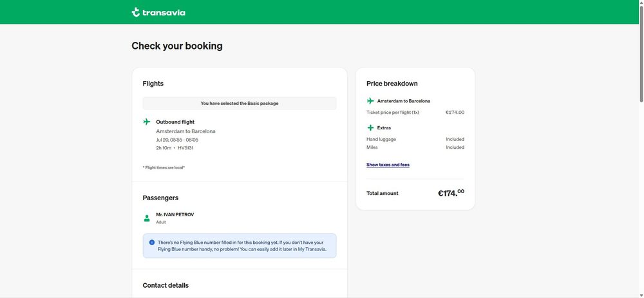The height and width of the screenshot is (298, 644).
Task: Click 'You have selected the Basic package' banner
Action: click(240, 104)
